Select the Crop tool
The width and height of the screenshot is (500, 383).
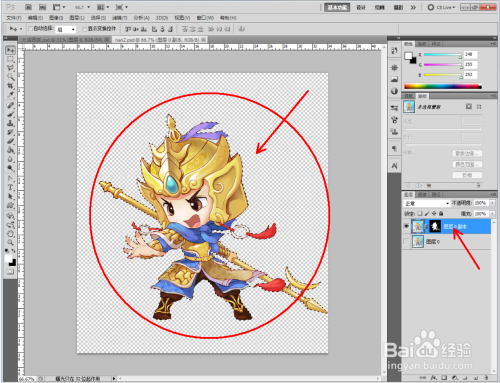(x=11, y=86)
